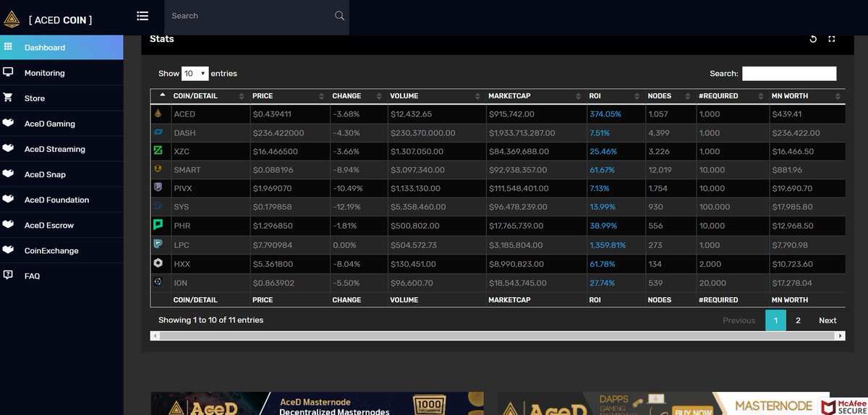
Task: Click the McAfee Secure badge
Action: tap(843, 406)
